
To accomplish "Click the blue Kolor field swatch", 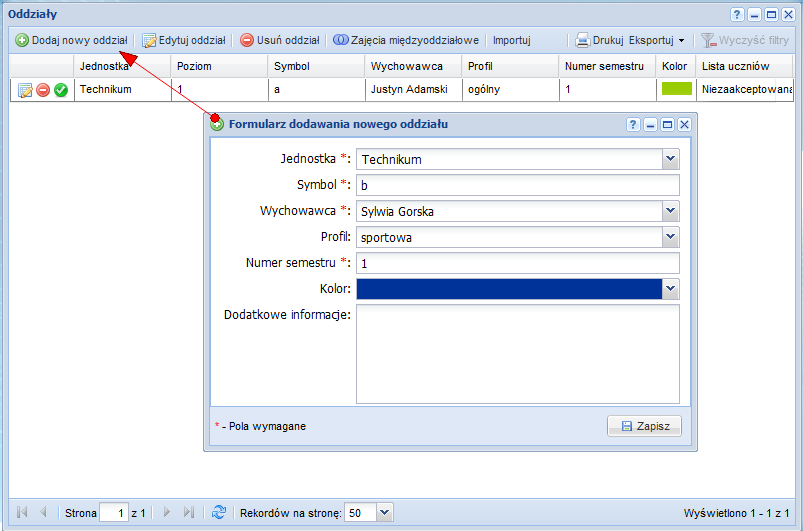I will tap(509, 289).
